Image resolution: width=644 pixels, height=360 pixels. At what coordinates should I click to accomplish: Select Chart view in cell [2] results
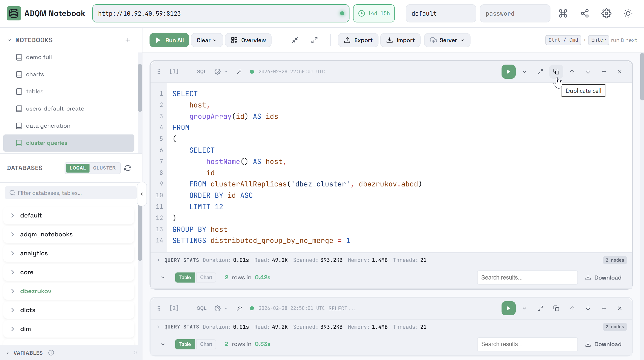tap(206, 344)
